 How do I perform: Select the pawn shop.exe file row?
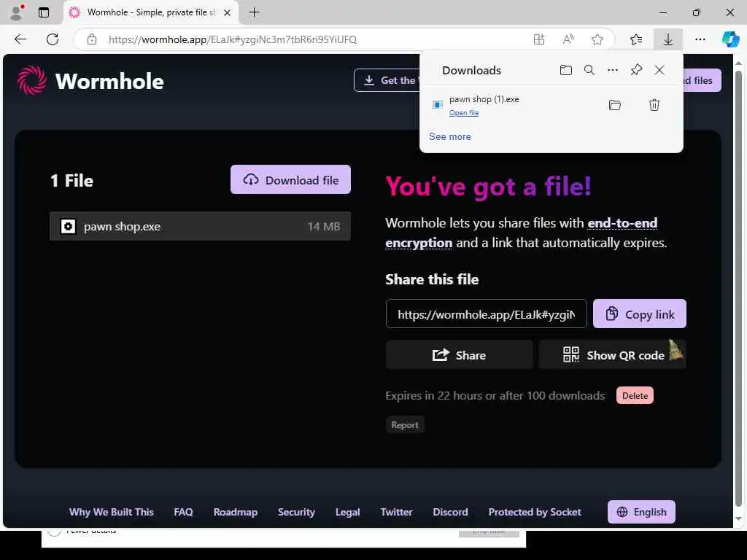click(x=200, y=226)
